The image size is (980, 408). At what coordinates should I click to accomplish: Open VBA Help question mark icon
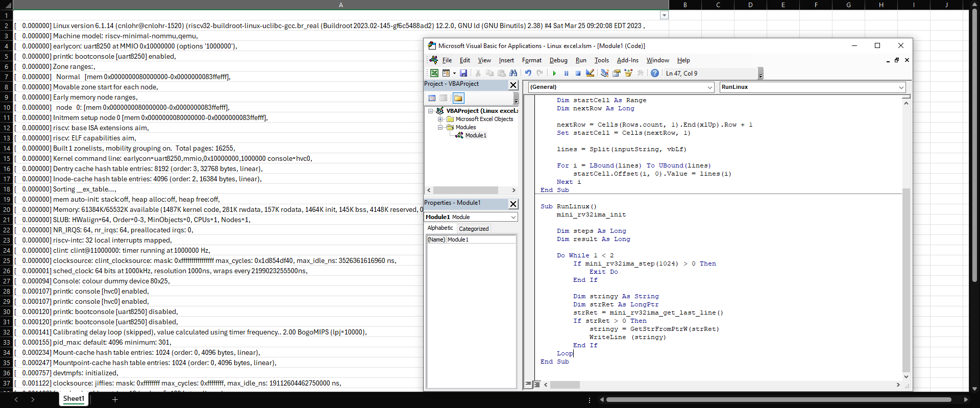click(x=655, y=73)
